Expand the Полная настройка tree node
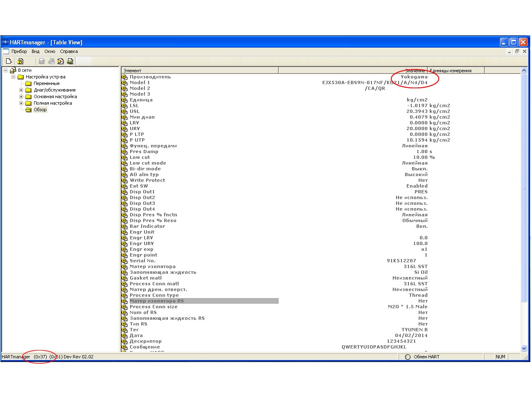This screenshot has width=532, height=399. coord(21,103)
